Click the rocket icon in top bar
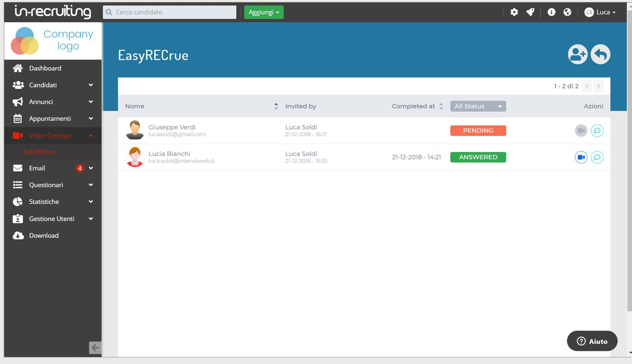The width and height of the screenshot is (632, 364). click(530, 12)
